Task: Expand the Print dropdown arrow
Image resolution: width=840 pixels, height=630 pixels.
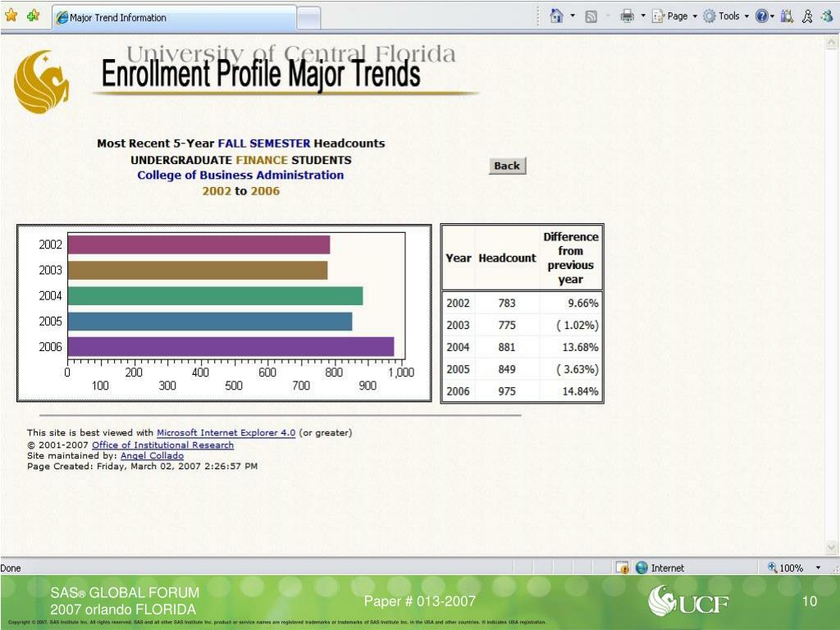Action: point(643,16)
